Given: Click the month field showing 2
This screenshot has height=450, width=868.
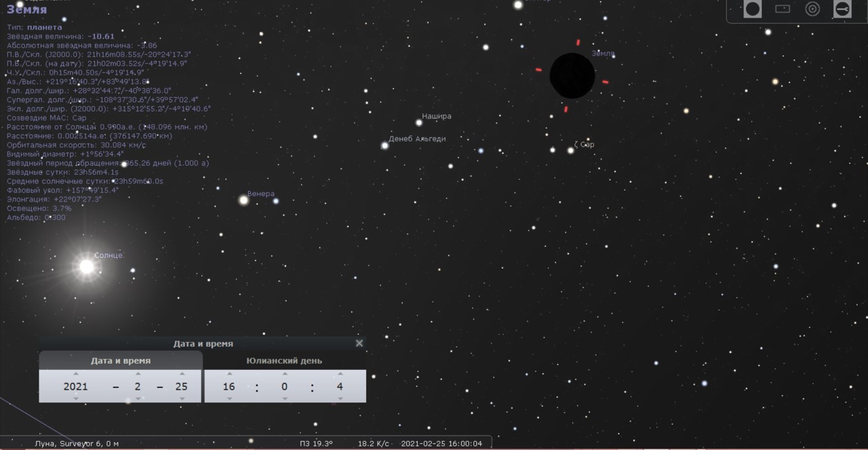Looking at the screenshot, I should 138,386.
